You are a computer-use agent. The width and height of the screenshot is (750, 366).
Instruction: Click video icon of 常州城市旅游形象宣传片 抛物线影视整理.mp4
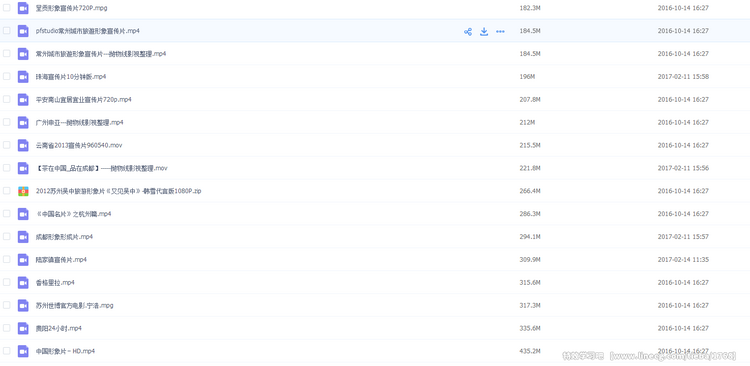point(23,54)
